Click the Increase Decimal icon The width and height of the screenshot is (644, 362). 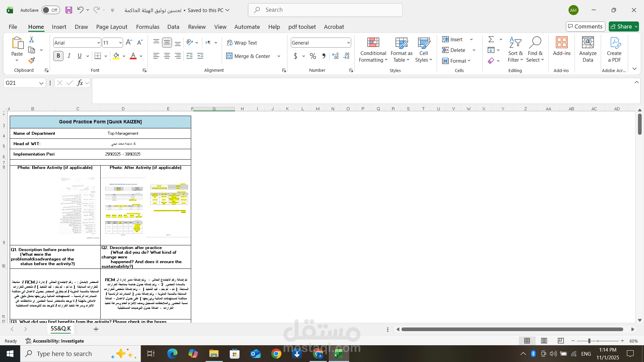coord(335,56)
